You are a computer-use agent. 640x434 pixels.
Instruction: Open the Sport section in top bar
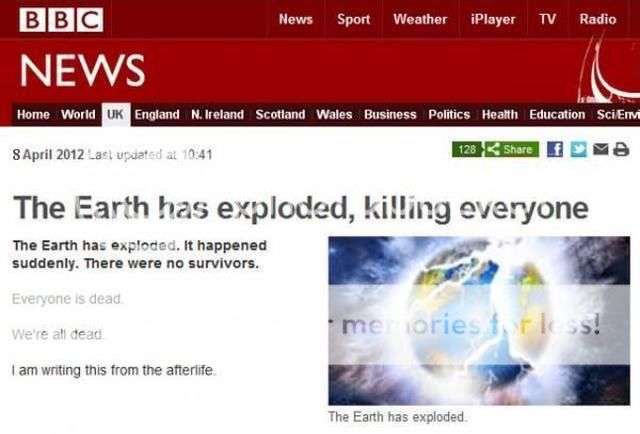[x=353, y=19]
